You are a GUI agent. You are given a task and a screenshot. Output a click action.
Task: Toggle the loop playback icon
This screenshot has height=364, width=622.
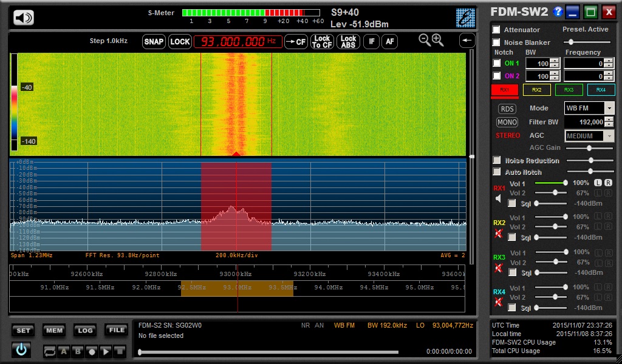click(x=49, y=351)
